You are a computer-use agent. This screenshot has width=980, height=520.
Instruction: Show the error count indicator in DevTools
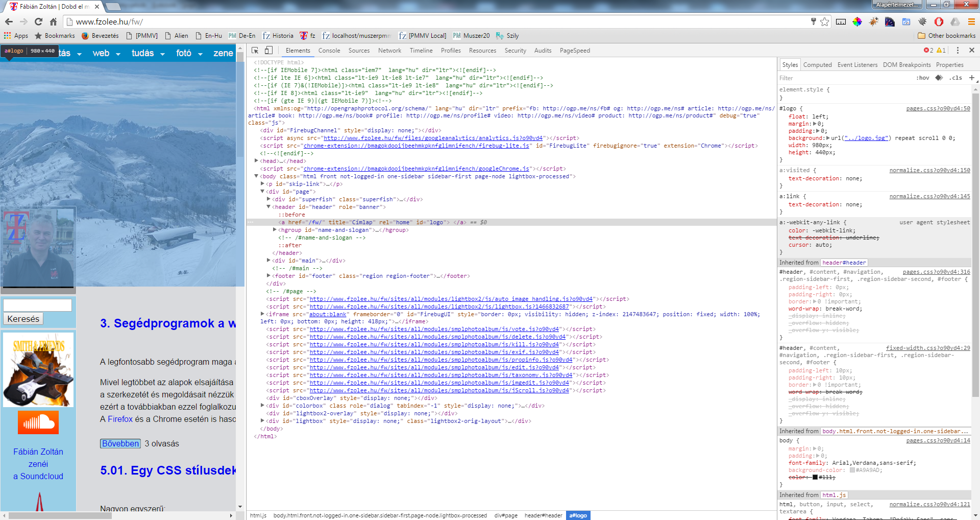928,50
